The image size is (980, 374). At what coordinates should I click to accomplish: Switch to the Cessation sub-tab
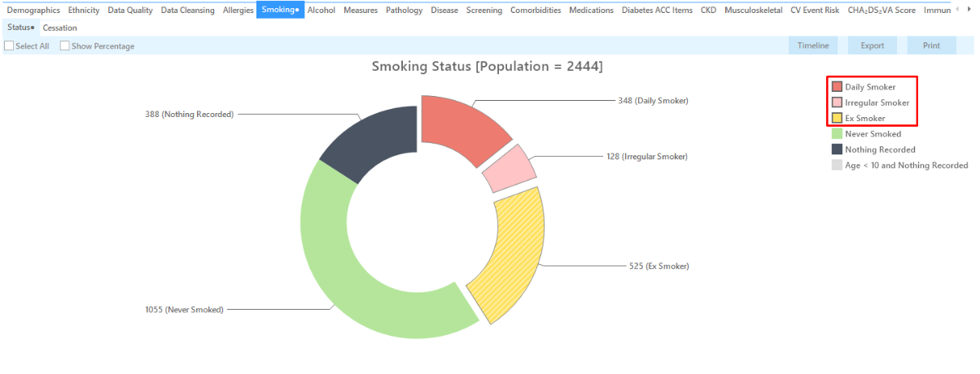click(x=60, y=28)
